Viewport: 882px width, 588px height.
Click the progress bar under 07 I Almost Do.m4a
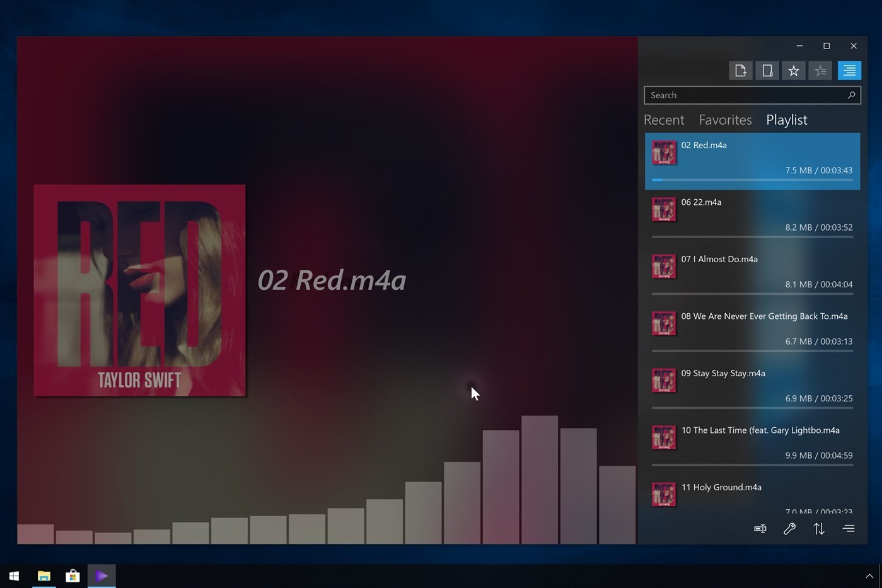[752, 294]
